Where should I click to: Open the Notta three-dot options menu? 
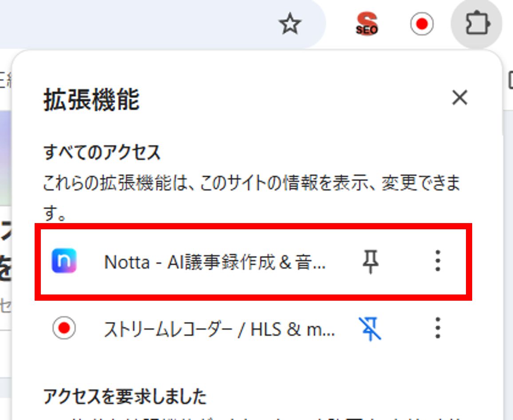[x=438, y=262]
